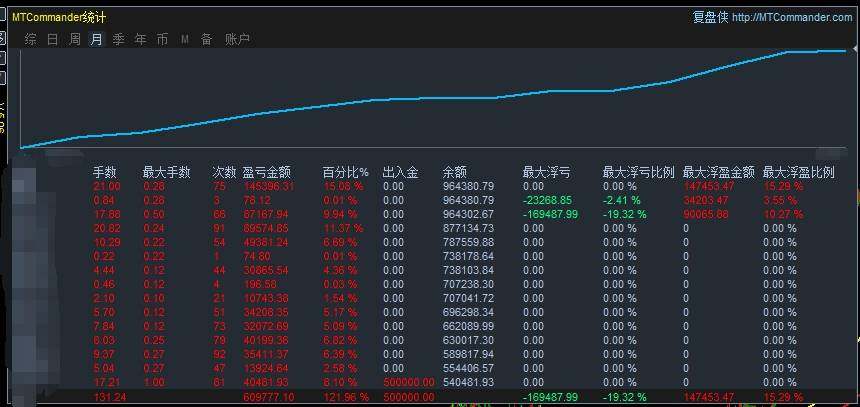
Task: Click the 复盘侠 brand label
Action: click(709, 17)
